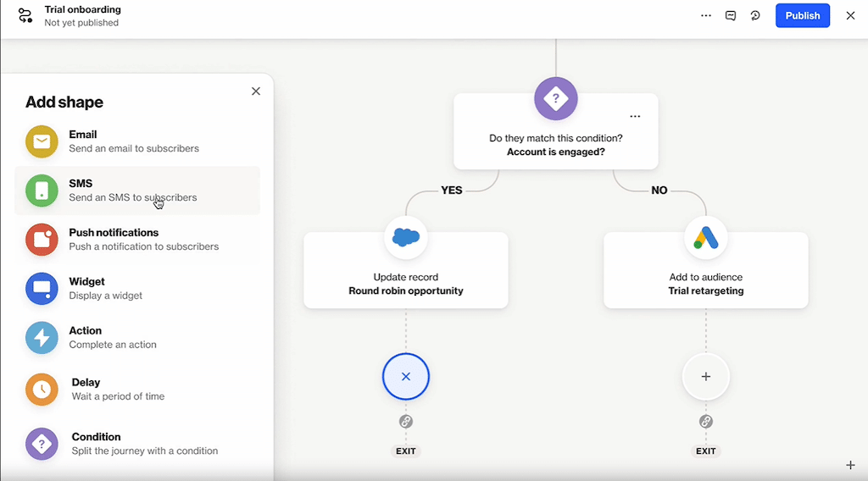Select the Action lightning icon
The height and width of the screenshot is (481, 868).
pyautogui.click(x=42, y=338)
